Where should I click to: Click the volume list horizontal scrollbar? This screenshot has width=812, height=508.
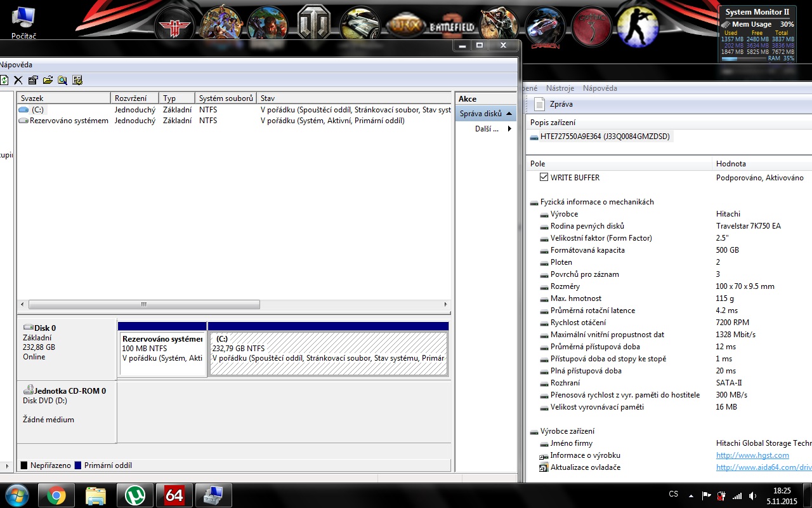[x=144, y=305]
